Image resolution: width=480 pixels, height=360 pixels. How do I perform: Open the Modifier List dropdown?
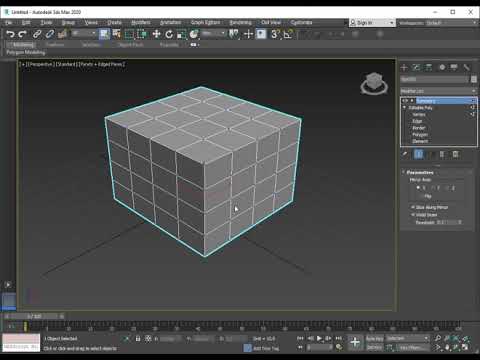point(439,91)
